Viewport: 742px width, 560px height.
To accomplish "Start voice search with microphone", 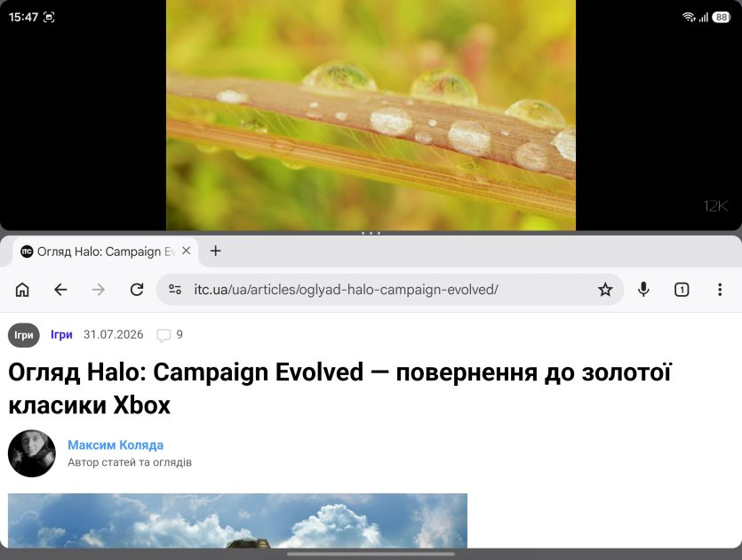I will 643,290.
